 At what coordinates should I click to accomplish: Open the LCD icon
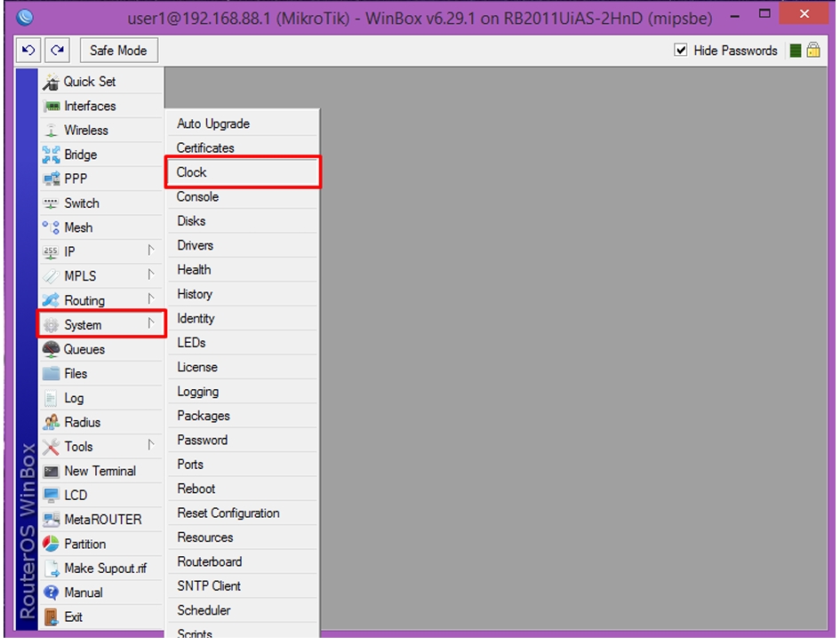tap(51, 495)
